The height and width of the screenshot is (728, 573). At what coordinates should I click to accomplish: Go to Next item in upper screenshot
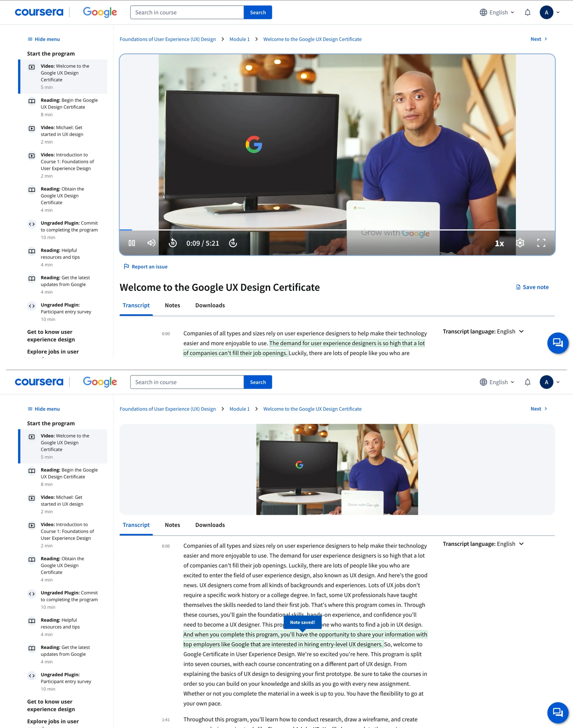(x=539, y=39)
